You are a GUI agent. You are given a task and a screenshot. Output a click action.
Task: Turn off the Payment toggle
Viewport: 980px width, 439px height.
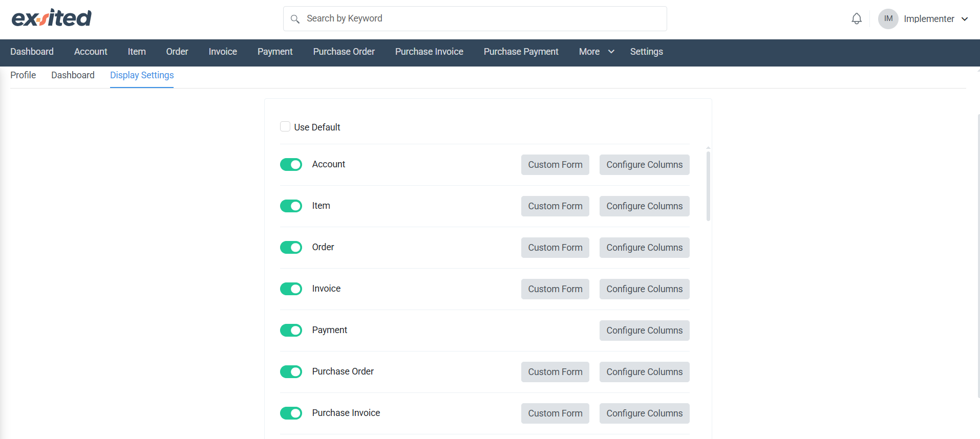coord(291,330)
